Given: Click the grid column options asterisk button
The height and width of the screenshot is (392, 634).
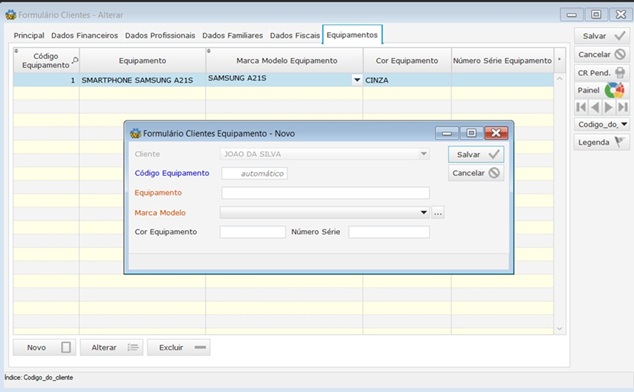Looking at the screenshot, I should coord(560,60).
